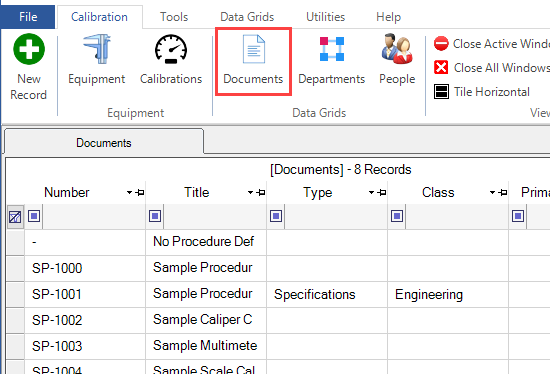Screen dimensions: 550x374
Task: Click the SP-1002 number cell
Action: (85, 320)
